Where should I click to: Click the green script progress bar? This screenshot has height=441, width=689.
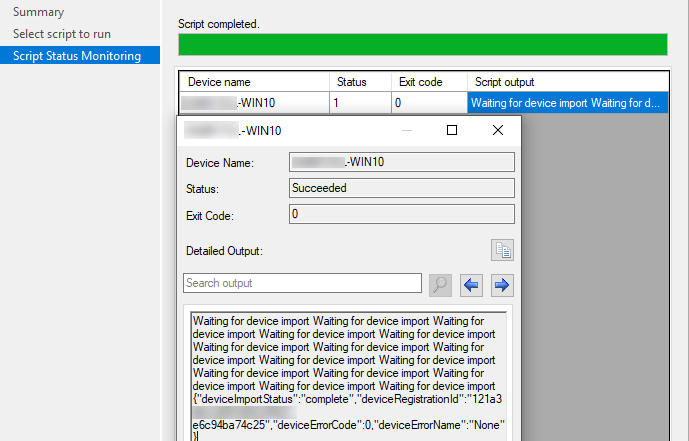423,44
